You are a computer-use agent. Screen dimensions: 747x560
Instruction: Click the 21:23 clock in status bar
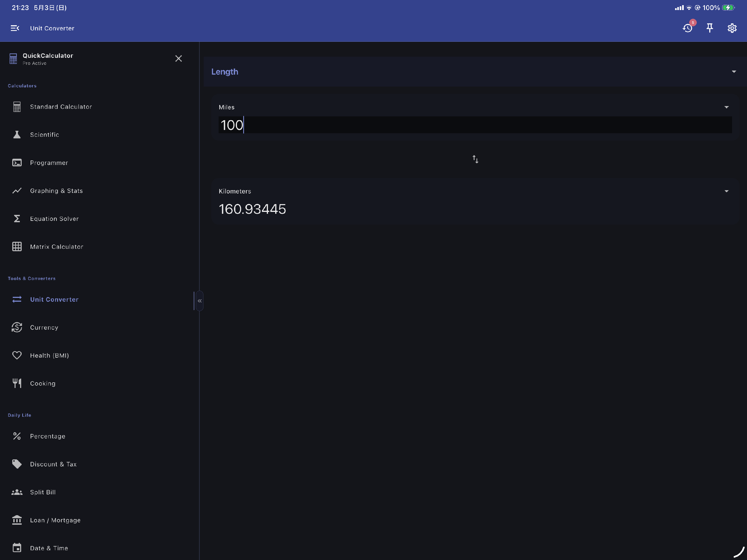click(x=20, y=8)
